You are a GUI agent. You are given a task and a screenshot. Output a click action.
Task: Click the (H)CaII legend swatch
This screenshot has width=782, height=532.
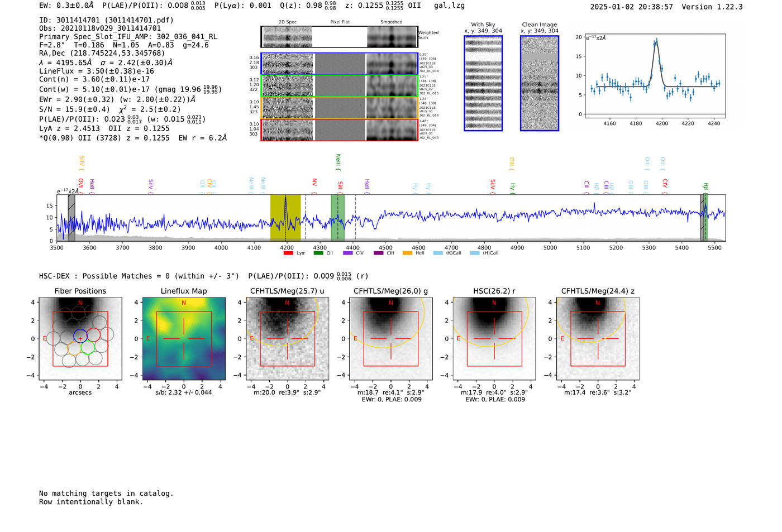point(475,253)
